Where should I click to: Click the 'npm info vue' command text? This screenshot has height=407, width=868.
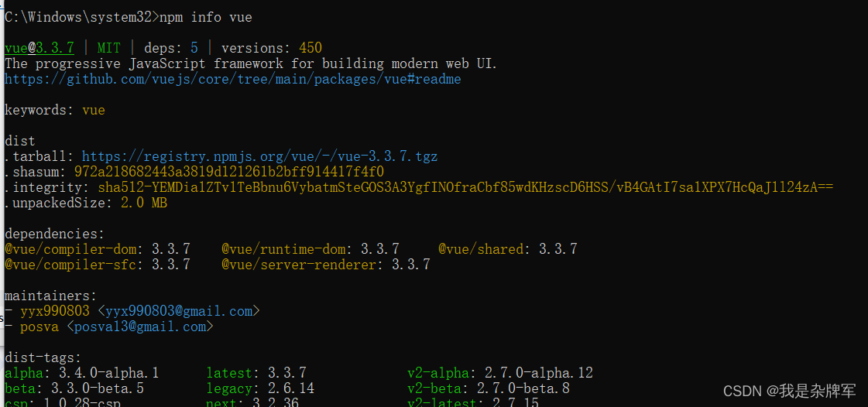(205, 18)
